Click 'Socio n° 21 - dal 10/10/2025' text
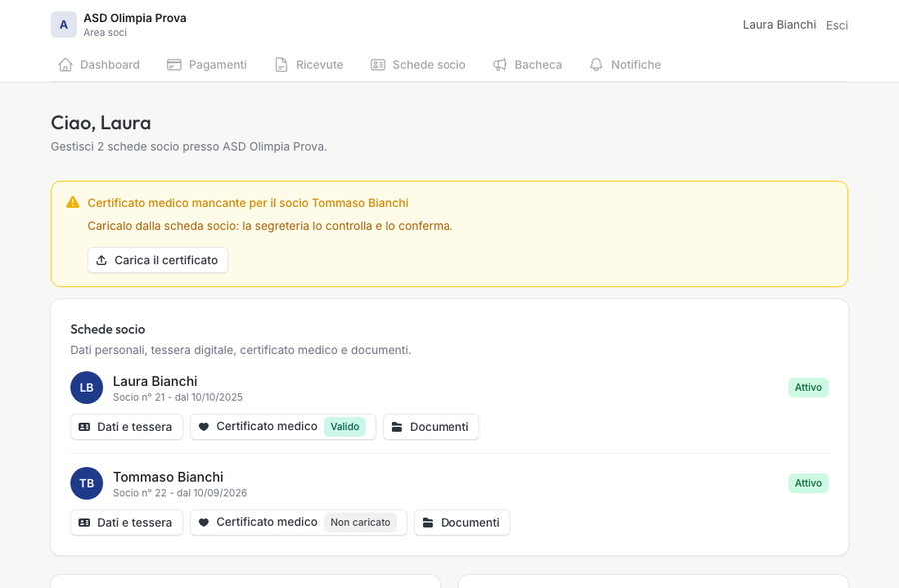The image size is (899, 588). (x=178, y=397)
